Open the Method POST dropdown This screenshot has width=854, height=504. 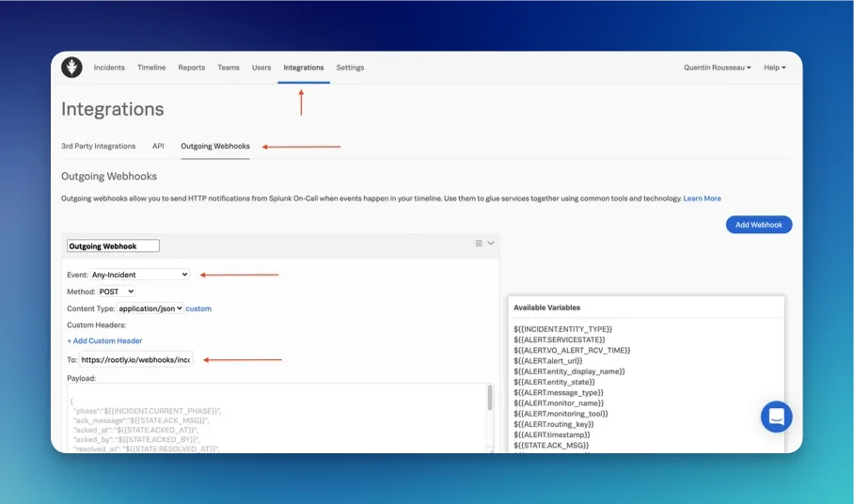click(x=116, y=291)
